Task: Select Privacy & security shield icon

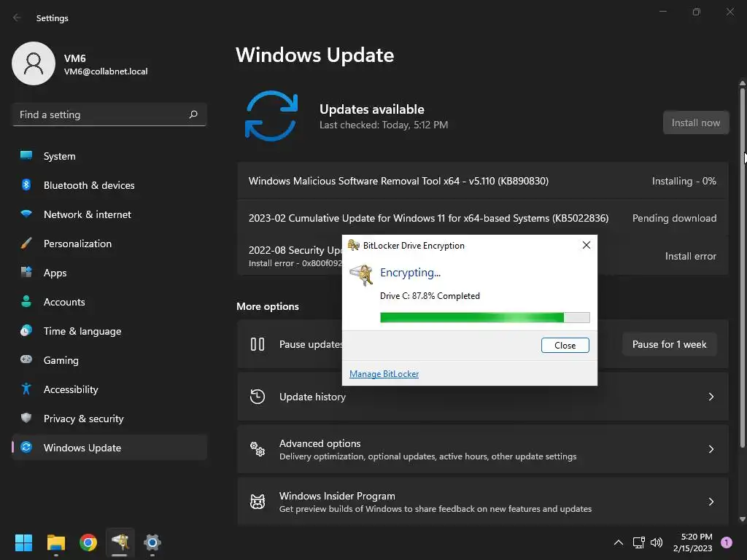Action: 26,418
